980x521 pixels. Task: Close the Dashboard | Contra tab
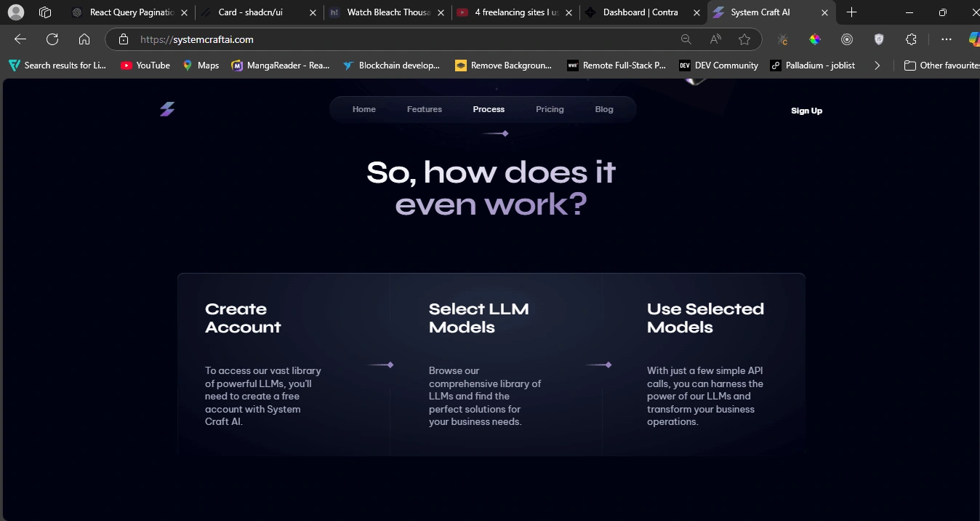pos(696,12)
